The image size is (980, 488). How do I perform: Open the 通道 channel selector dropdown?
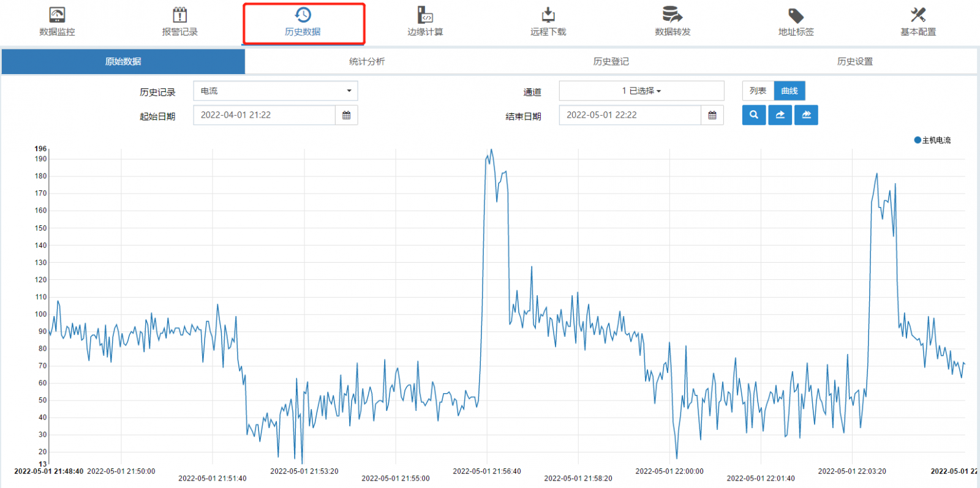[x=641, y=91]
